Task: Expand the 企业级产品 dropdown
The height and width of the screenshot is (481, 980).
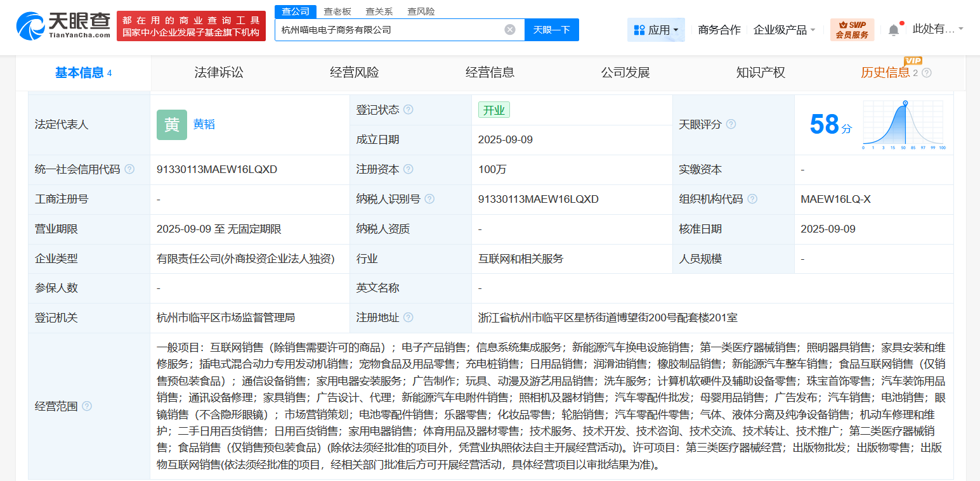Action: pyautogui.click(x=784, y=30)
